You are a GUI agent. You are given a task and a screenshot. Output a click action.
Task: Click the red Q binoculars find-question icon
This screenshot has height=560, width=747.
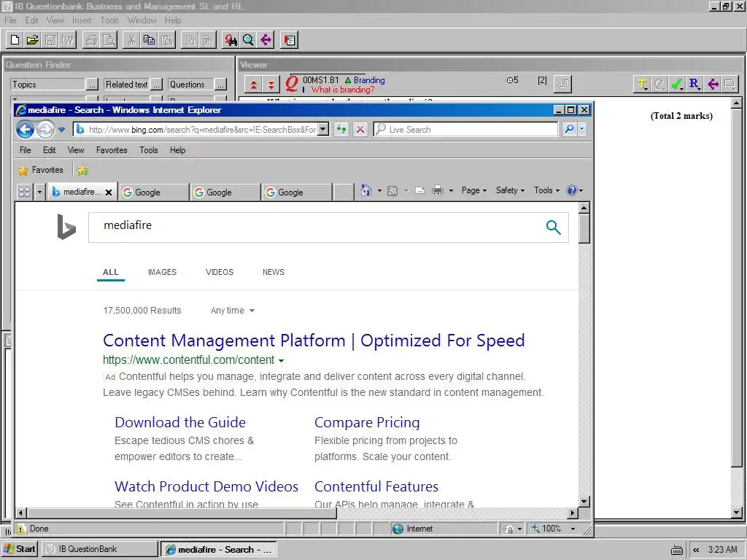pos(231,40)
